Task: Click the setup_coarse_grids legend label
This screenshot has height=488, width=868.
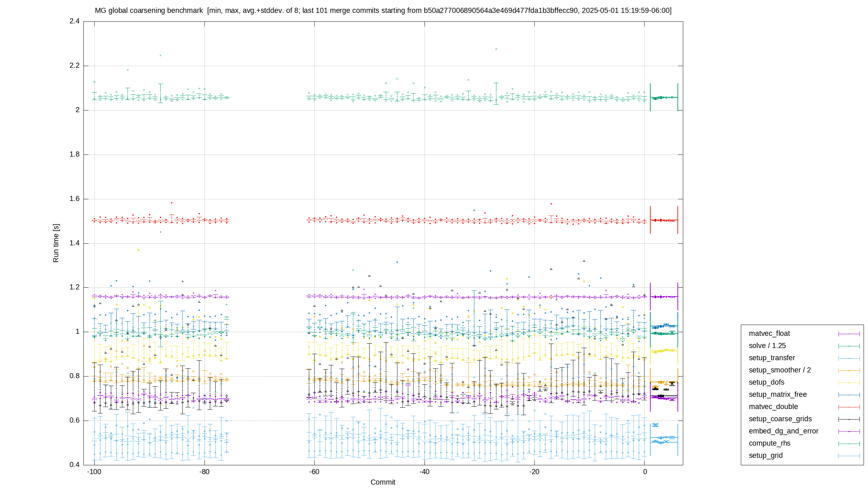Action: (x=780, y=419)
